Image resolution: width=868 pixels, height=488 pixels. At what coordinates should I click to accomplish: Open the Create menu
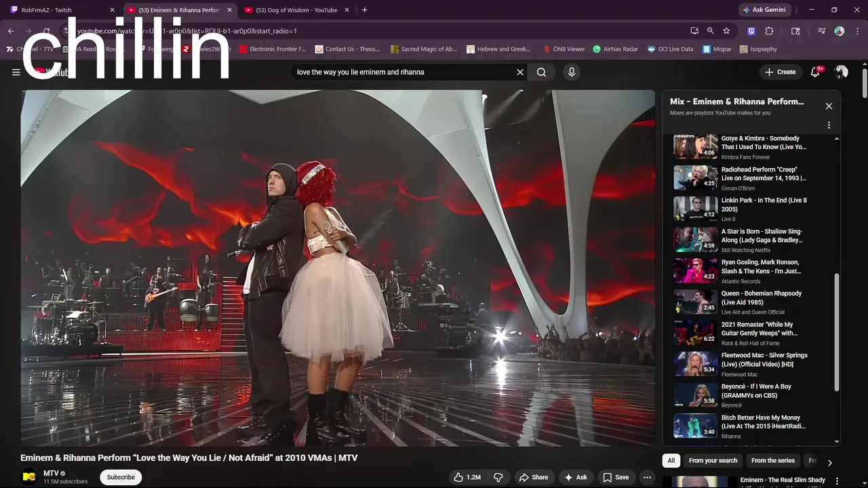point(781,72)
